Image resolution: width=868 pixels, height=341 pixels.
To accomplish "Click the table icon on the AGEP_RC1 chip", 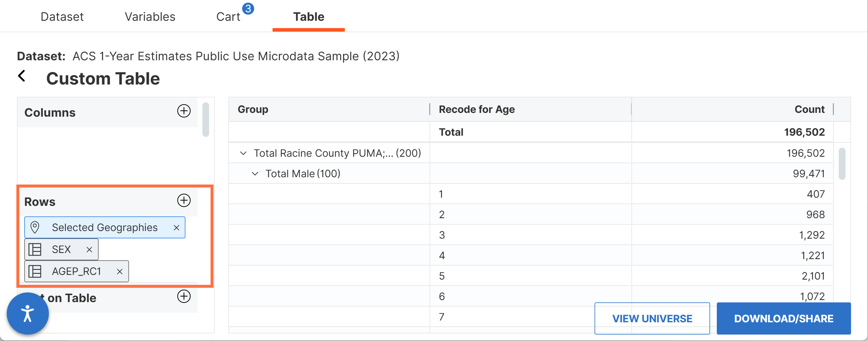I will [x=35, y=271].
